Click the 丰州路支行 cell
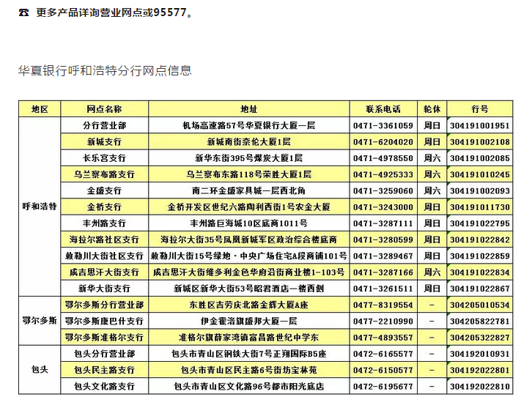Viewport: 532px width, 405px height. tap(105, 223)
